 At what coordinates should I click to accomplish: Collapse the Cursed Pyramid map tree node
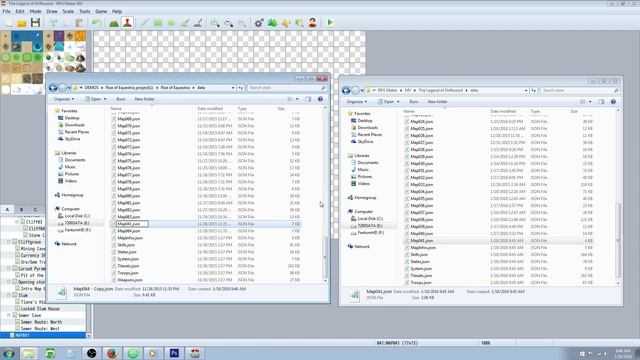point(9,269)
